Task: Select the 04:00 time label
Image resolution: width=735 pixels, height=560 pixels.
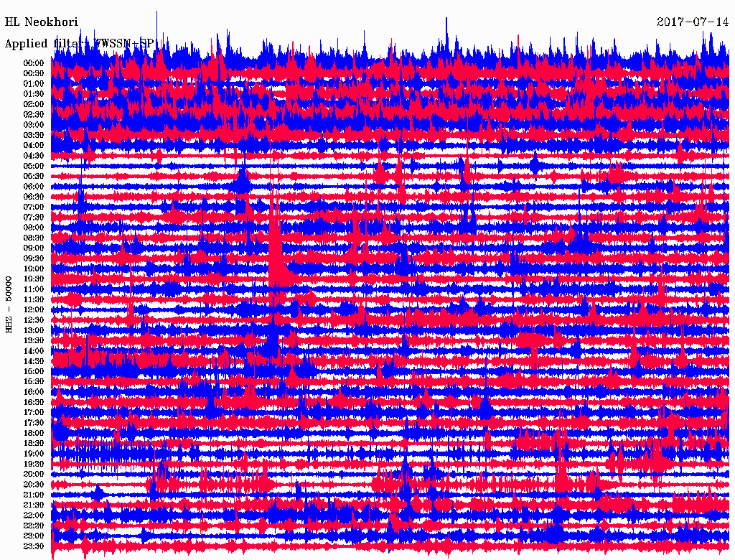Action: [34, 146]
